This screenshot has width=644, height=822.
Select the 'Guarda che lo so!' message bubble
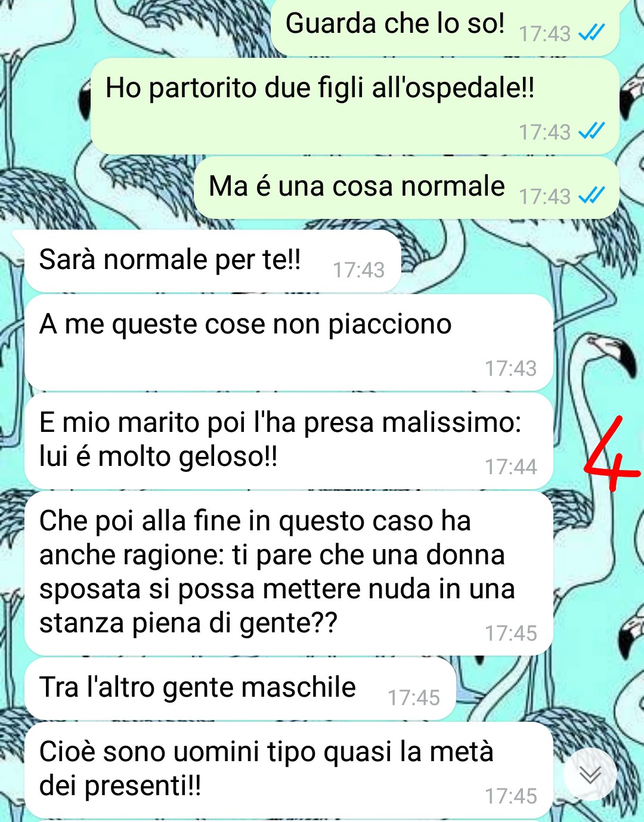(445, 27)
